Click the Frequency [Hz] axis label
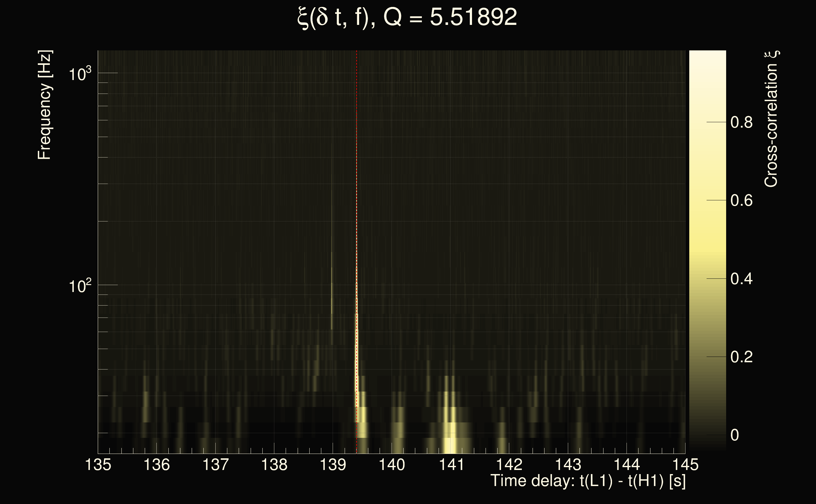 click(44, 105)
